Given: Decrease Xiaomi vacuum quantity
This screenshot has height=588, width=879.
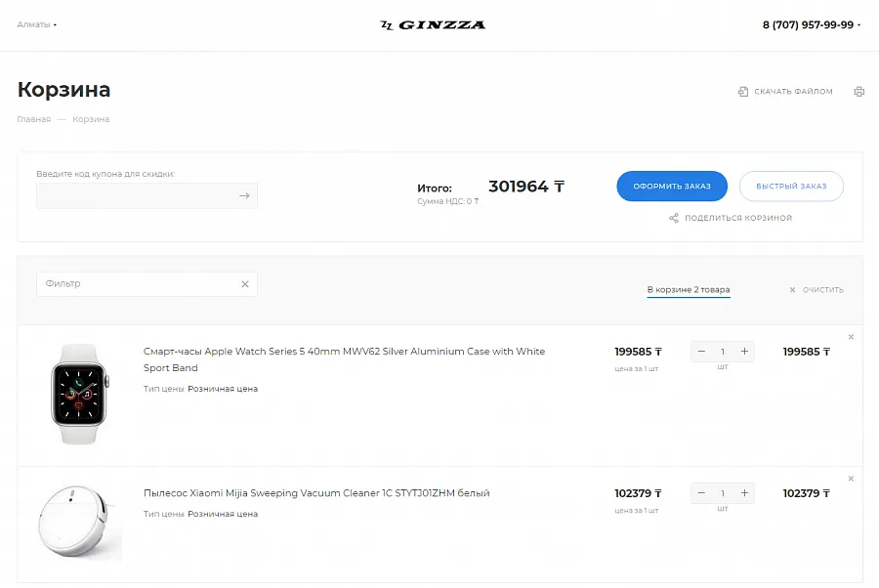Looking at the screenshot, I should [701, 493].
